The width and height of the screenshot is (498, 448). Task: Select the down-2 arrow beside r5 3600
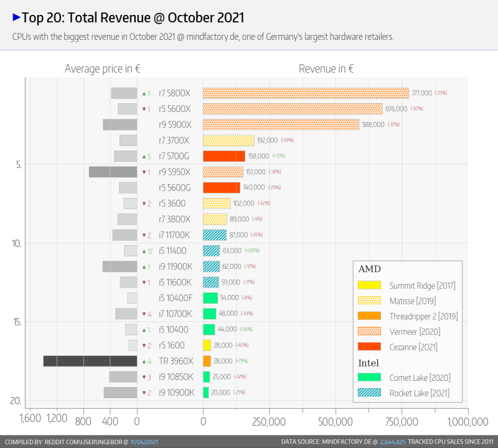click(144, 204)
